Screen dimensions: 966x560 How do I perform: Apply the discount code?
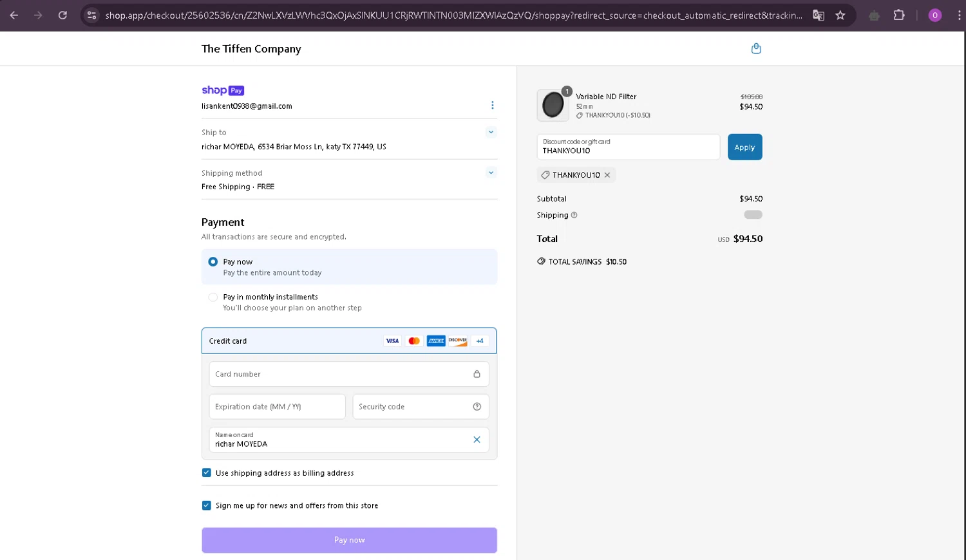[745, 147]
